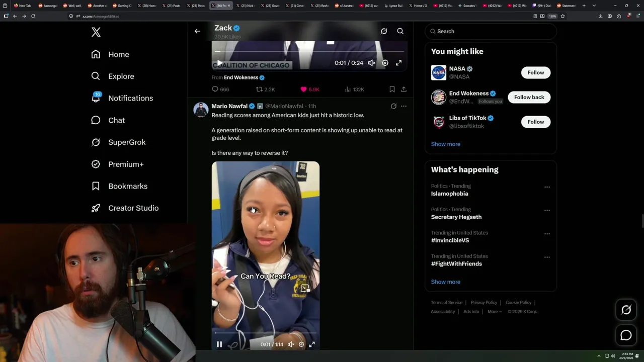Open settings on the Can You Read video
644x362 pixels.
[x=301, y=344]
